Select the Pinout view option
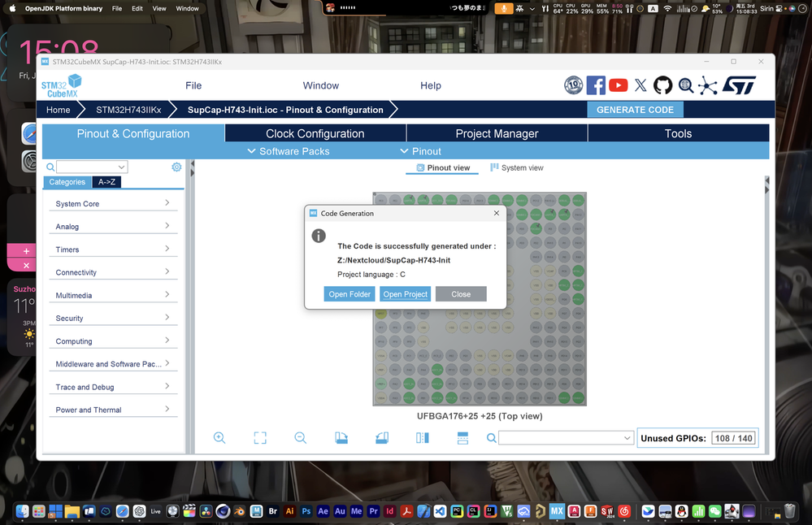812x525 pixels. (x=441, y=167)
